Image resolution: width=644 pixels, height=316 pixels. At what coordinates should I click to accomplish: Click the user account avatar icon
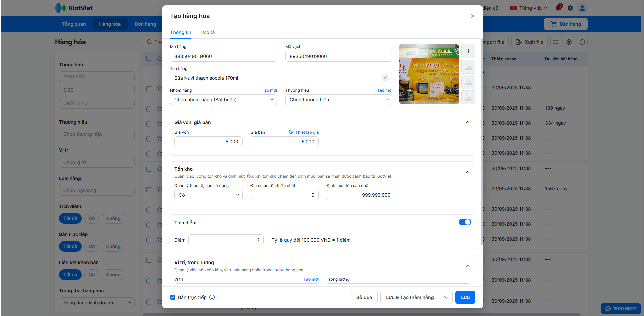(582, 8)
